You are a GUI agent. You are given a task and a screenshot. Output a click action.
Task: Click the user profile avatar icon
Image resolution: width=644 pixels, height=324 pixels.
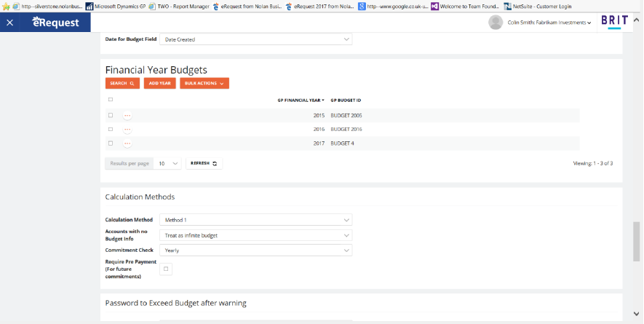click(x=495, y=22)
